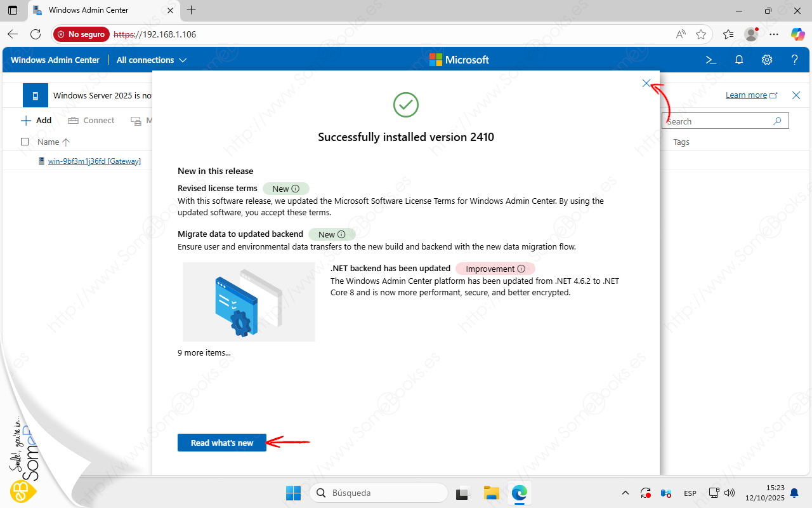Open File Explorer from the taskbar
This screenshot has height=508, width=812.
(492, 493)
